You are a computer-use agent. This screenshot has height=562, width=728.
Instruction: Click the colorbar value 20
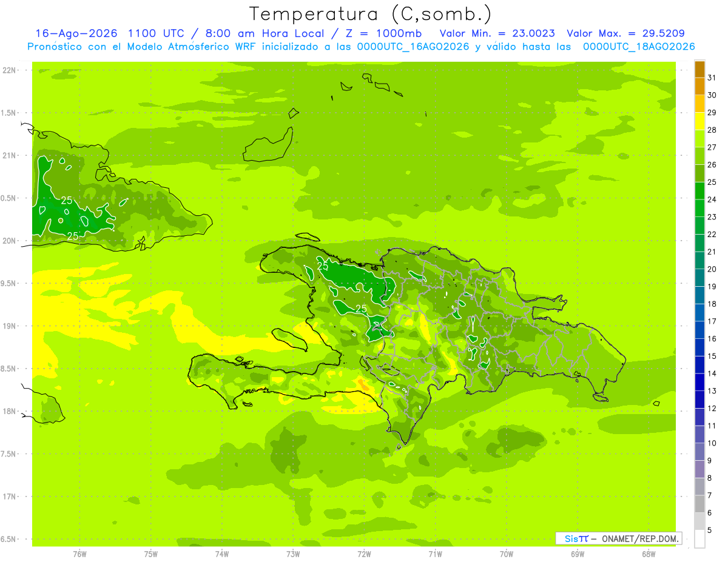pyautogui.click(x=712, y=269)
